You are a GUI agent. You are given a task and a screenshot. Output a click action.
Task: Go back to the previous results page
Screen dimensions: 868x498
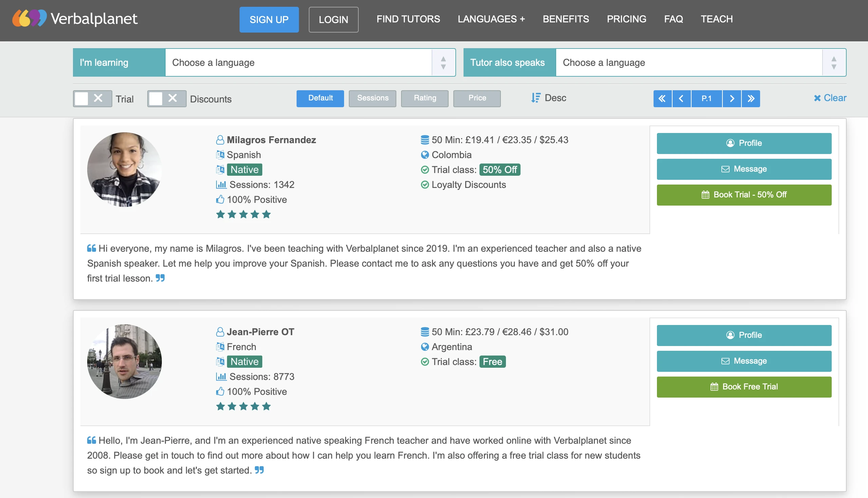pyautogui.click(x=681, y=98)
